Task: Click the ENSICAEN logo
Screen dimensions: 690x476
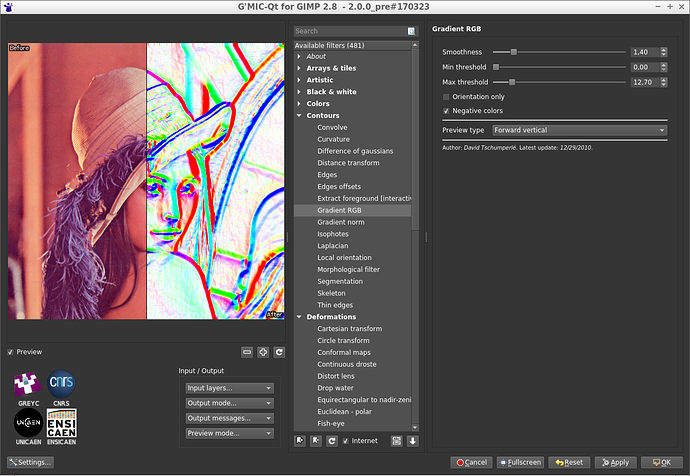Action: coord(62,424)
